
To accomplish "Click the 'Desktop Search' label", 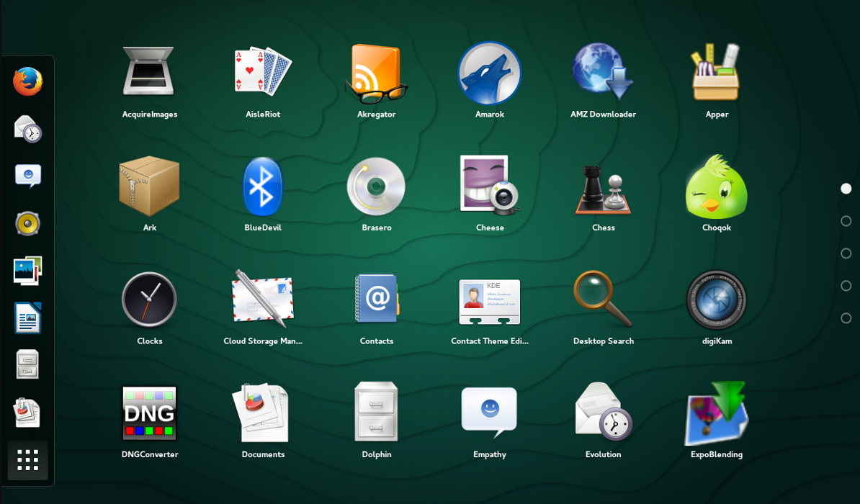I will (604, 341).
